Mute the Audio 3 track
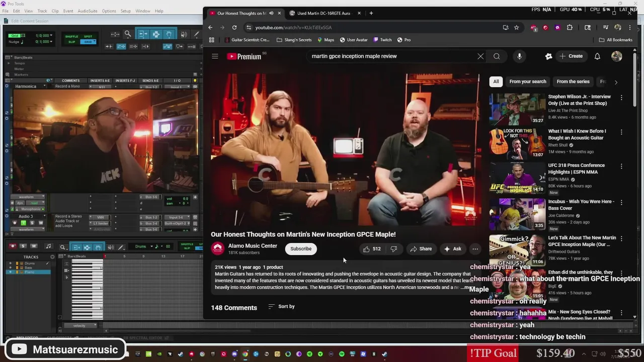The image size is (644, 362). (41, 223)
